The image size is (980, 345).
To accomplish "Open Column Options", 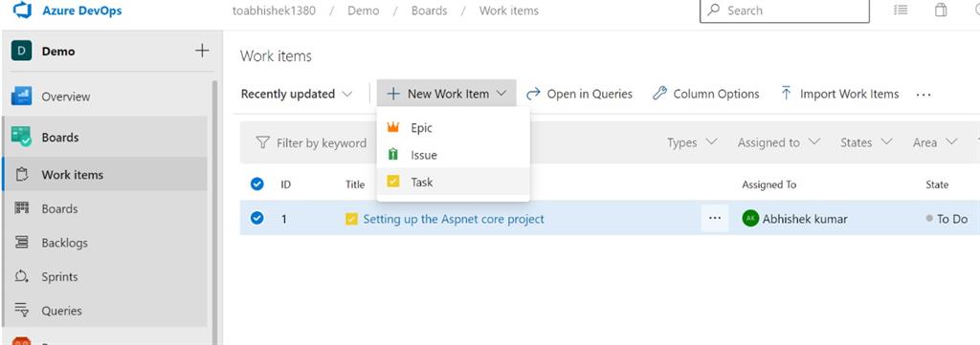I will [x=705, y=94].
